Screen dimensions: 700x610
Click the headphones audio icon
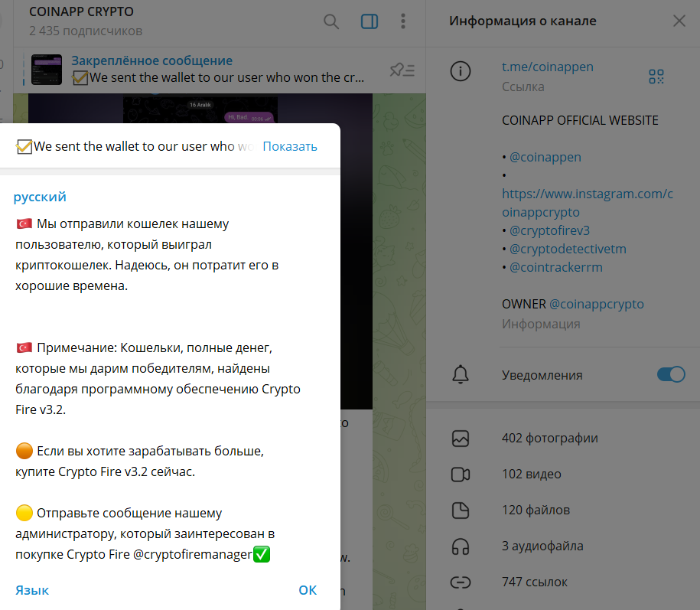click(461, 546)
